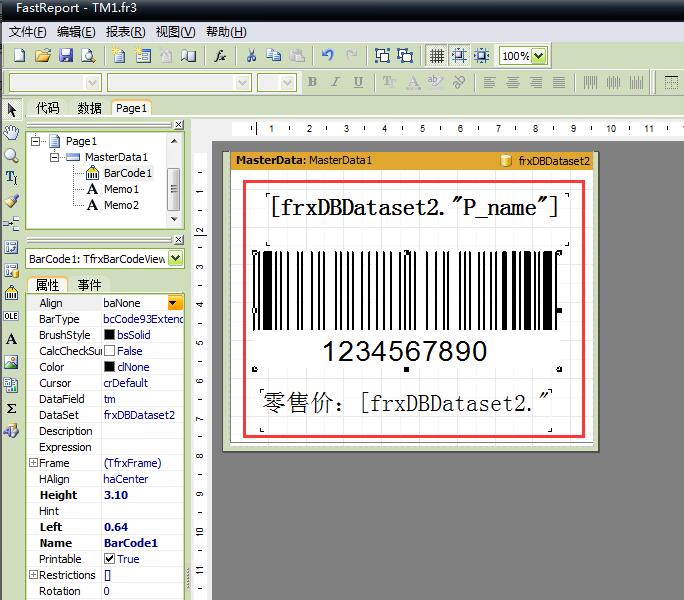Add a new page
This screenshot has height=600, width=684.
click(119, 55)
